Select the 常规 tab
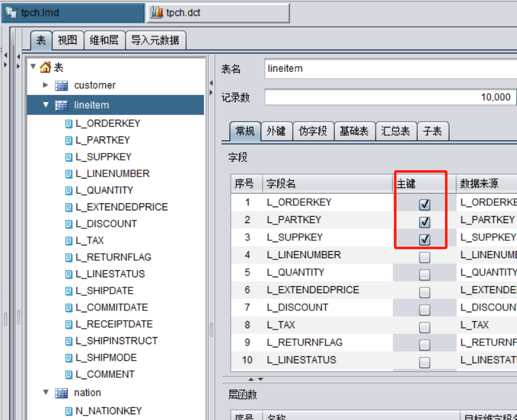The width and height of the screenshot is (517, 420). pyautogui.click(x=245, y=131)
